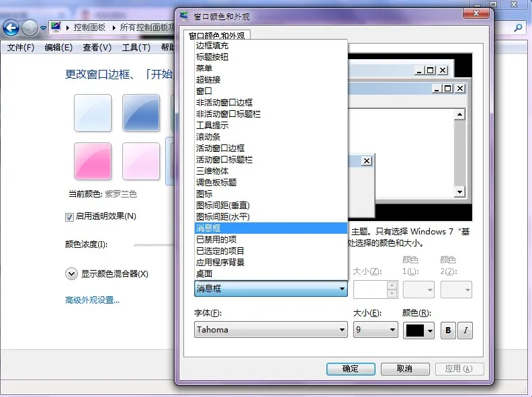Toggle 启用透明效果 checkbox
The height and width of the screenshot is (397, 532).
tap(69, 216)
